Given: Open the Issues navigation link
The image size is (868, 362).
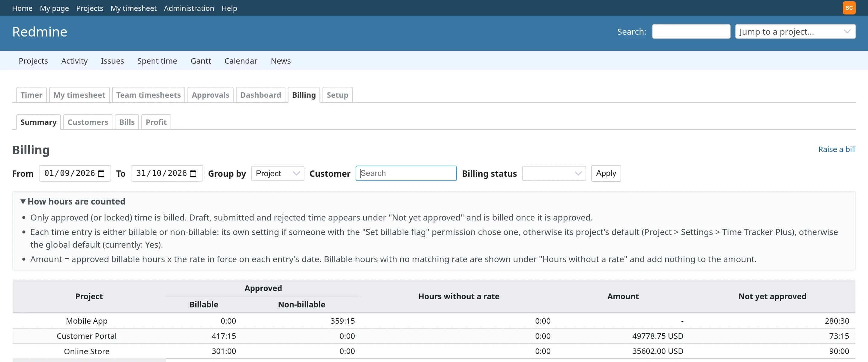Looking at the screenshot, I should point(112,61).
